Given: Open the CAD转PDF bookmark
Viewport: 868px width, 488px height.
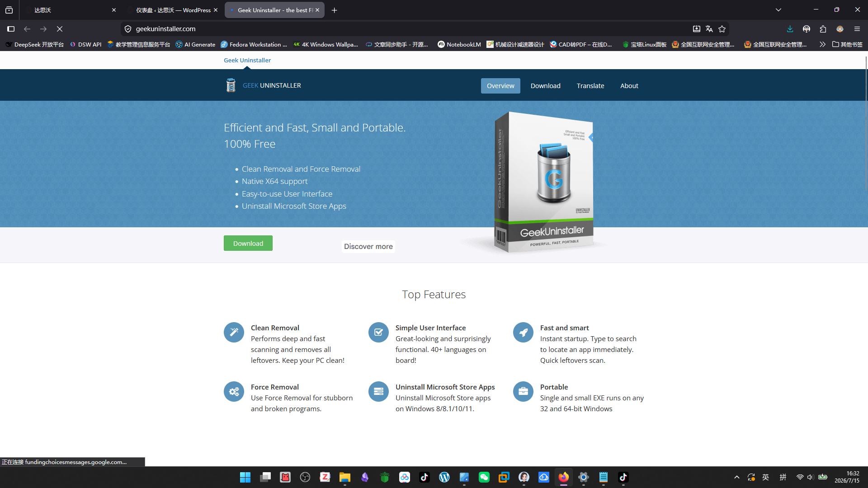Looking at the screenshot, I should [581, 44].
